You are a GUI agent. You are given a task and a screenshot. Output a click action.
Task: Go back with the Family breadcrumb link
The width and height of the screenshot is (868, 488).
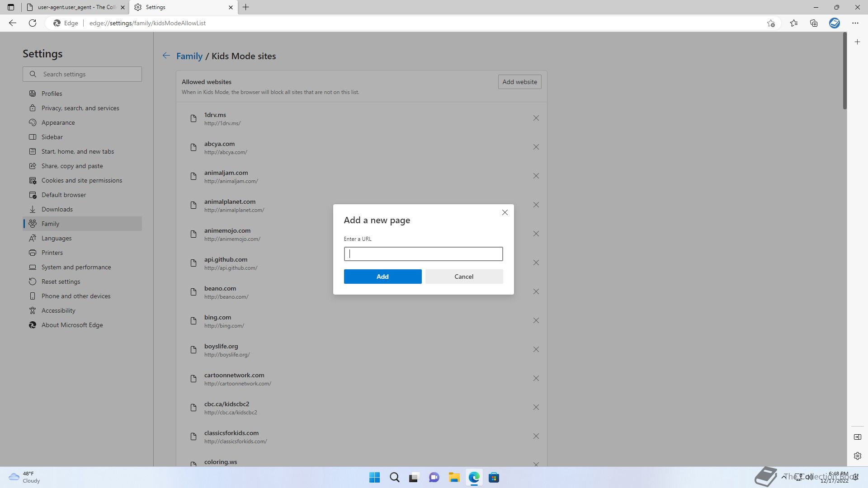pyautogui.click(x=189, y=56)
